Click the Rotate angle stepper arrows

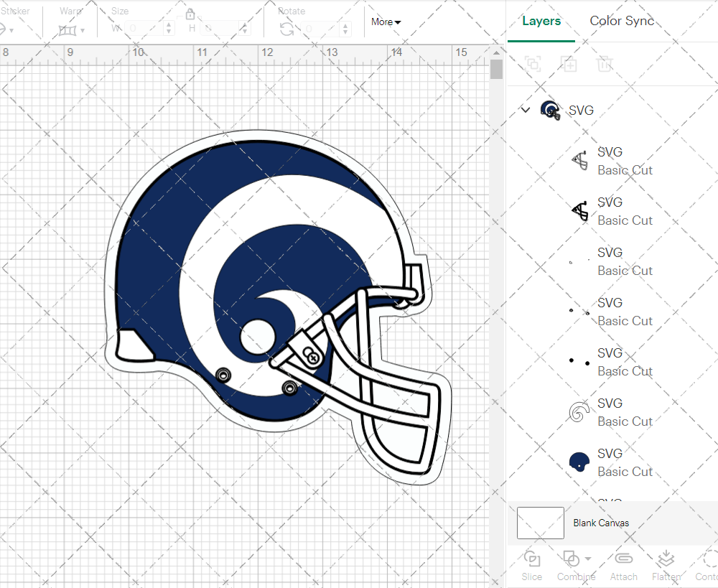(345, 29)
